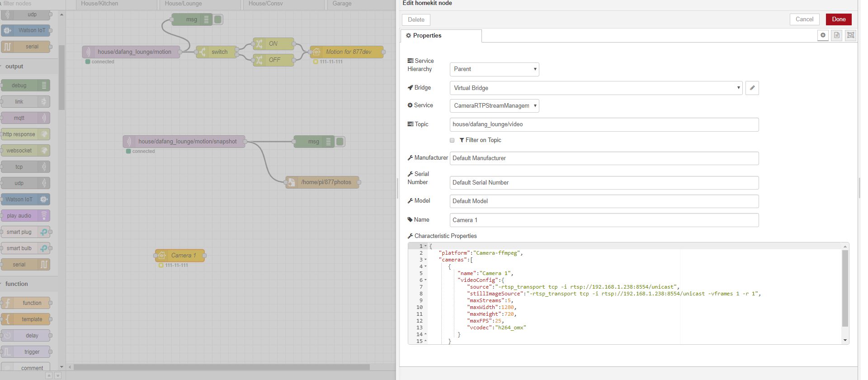Pick the link output node in the palette
The height and width of the screenshot is (380, 868).
tap(25, 102)
